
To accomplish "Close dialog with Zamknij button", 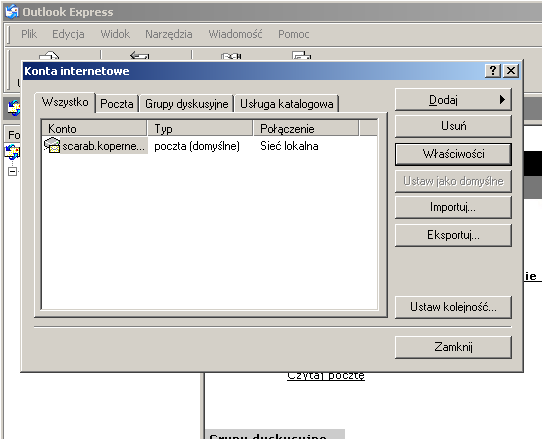I will click(x=453, y=347).
